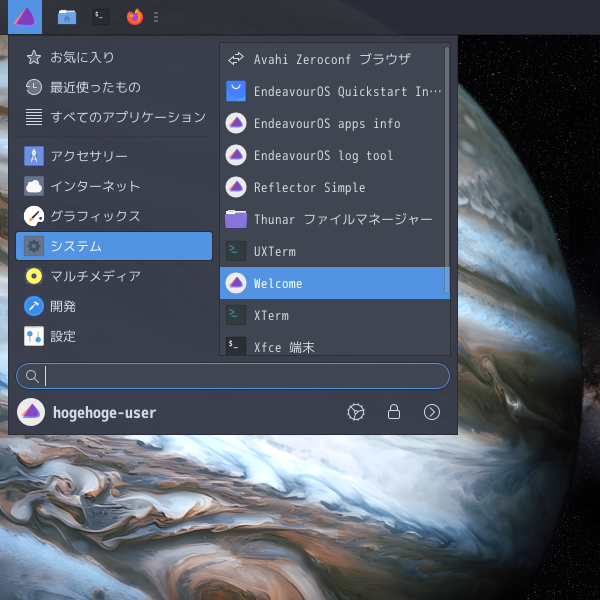Image resolution: width=600 pixels, height=600 pixels.
Task: Lock the screen with padlock button
Action: 394,412
